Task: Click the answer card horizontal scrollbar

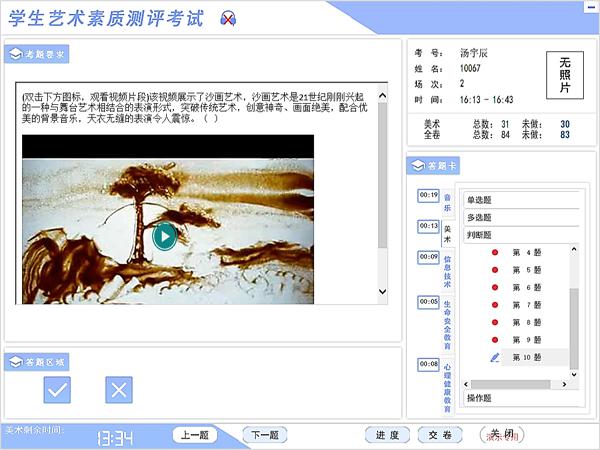Action: click(x=520, y=384)
